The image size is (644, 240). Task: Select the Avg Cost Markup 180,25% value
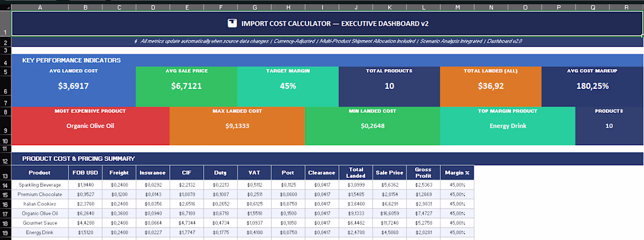pos(592,86)
